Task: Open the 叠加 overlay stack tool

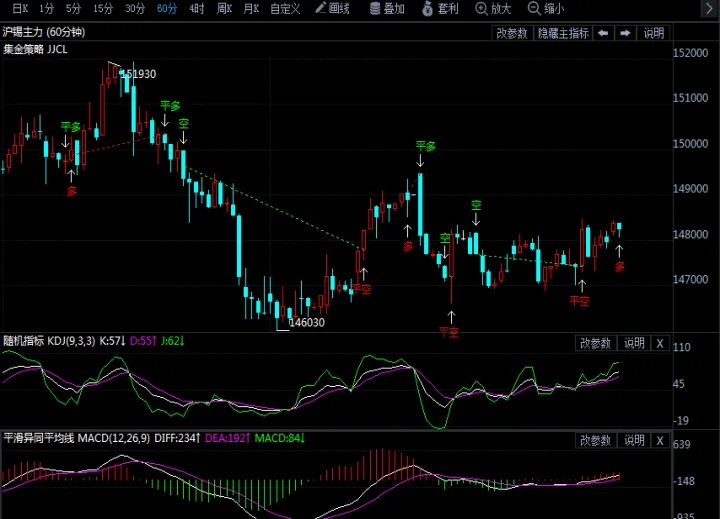Action: click(x=387, y=8)
